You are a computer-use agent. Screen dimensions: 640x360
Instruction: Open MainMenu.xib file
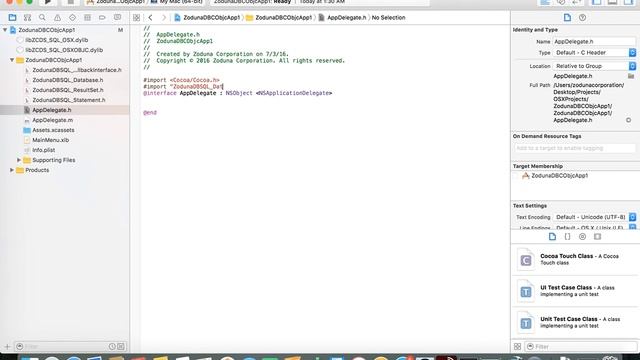(x=50, y=140)
